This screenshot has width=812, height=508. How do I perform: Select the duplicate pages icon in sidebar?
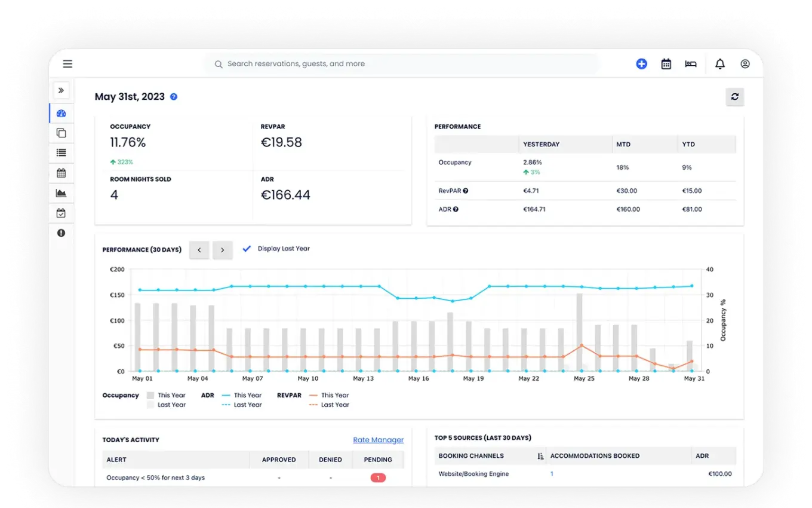point(61,133)
